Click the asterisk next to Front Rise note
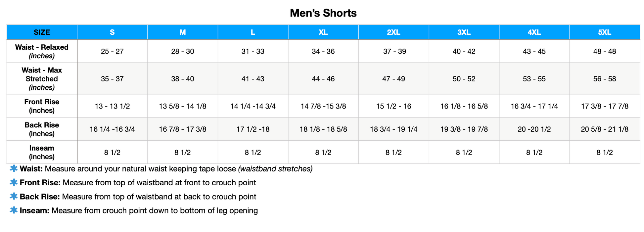Screen dimensions: 644x232 coord(14,182)
